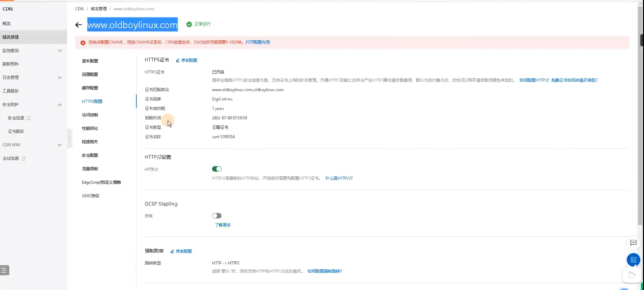Screen dimensions: 644x290
Task: Open the EdgeScript自定义策略 tab
Action: click(101, 182)
